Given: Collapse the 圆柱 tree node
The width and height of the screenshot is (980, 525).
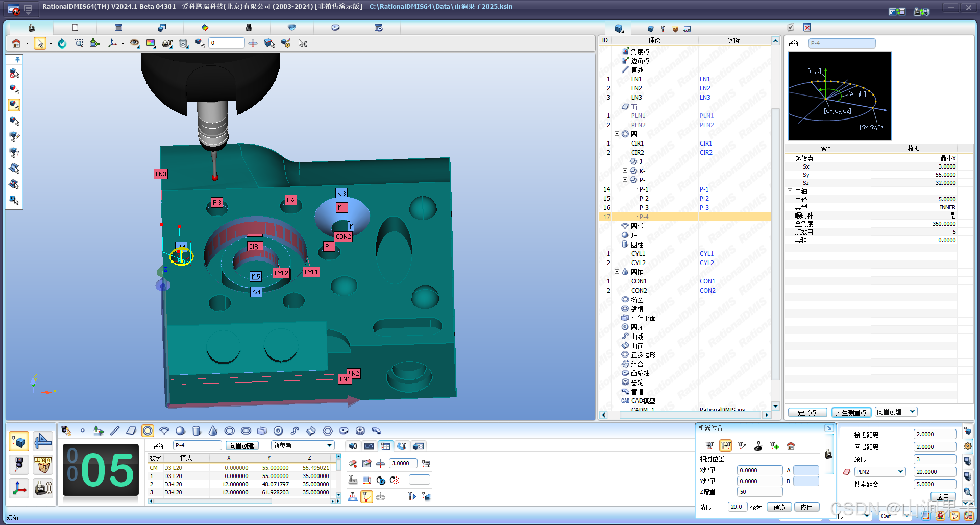Looking at the screenshot, I should (x=617, y=244).
